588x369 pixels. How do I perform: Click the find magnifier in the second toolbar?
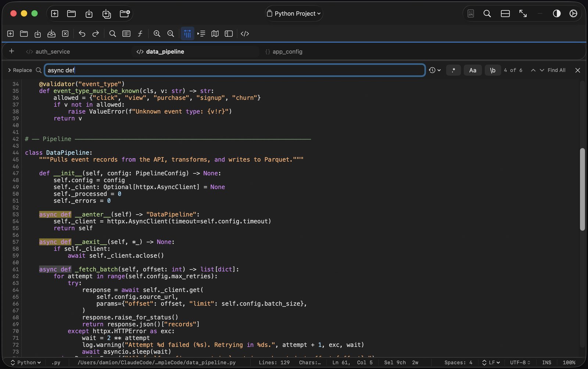pos(113,34)
